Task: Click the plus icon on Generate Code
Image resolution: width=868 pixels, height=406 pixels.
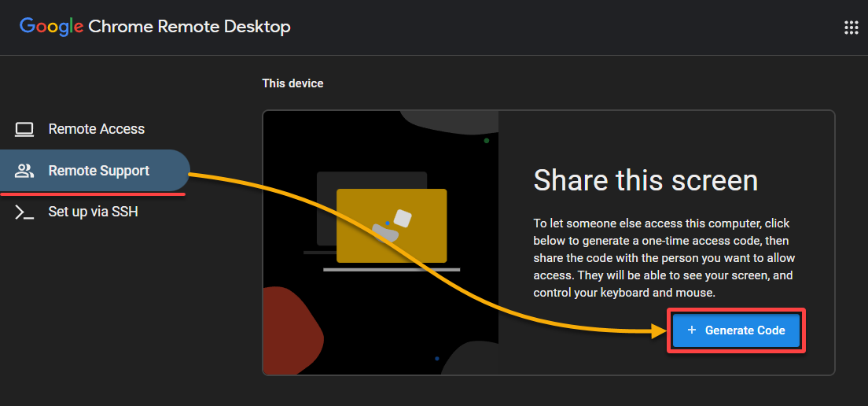Action: (691, 330)
